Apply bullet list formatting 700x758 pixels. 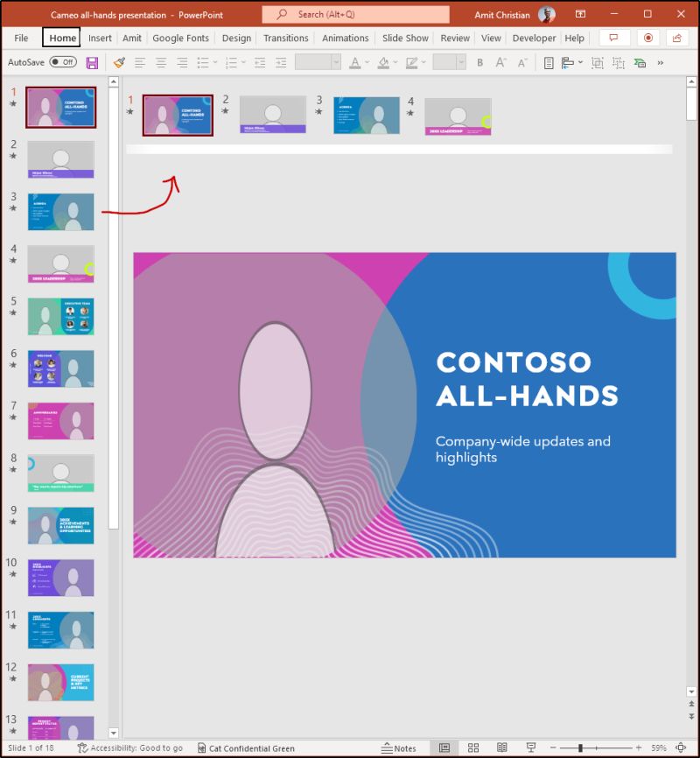(202, 62)
